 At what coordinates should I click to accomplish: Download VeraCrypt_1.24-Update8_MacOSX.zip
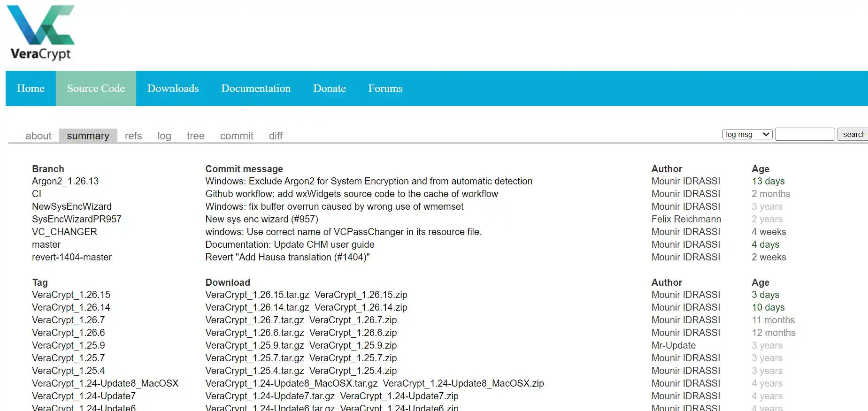463,383
